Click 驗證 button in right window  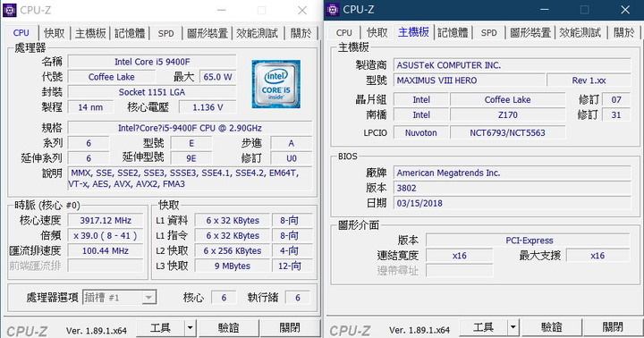(x=551, y=327)
